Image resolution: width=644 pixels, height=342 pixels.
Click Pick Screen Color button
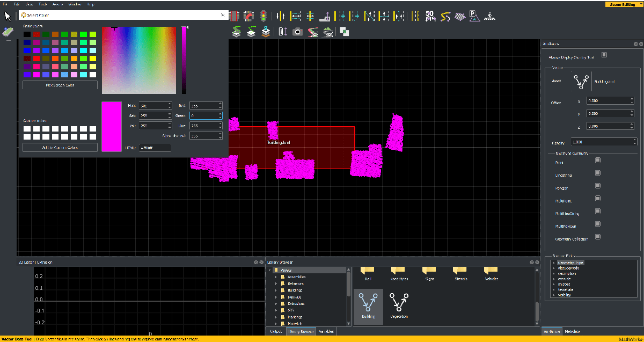tap(60, 85)
